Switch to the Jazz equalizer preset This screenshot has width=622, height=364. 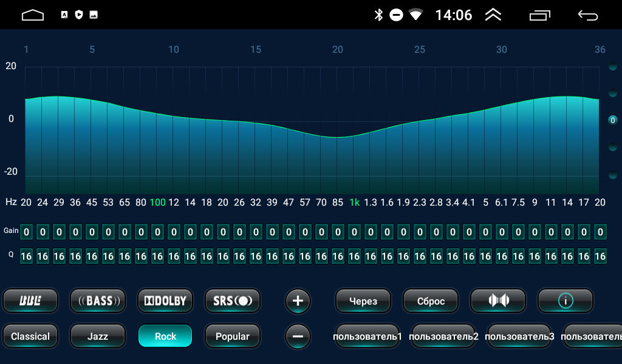pos(98,336)
